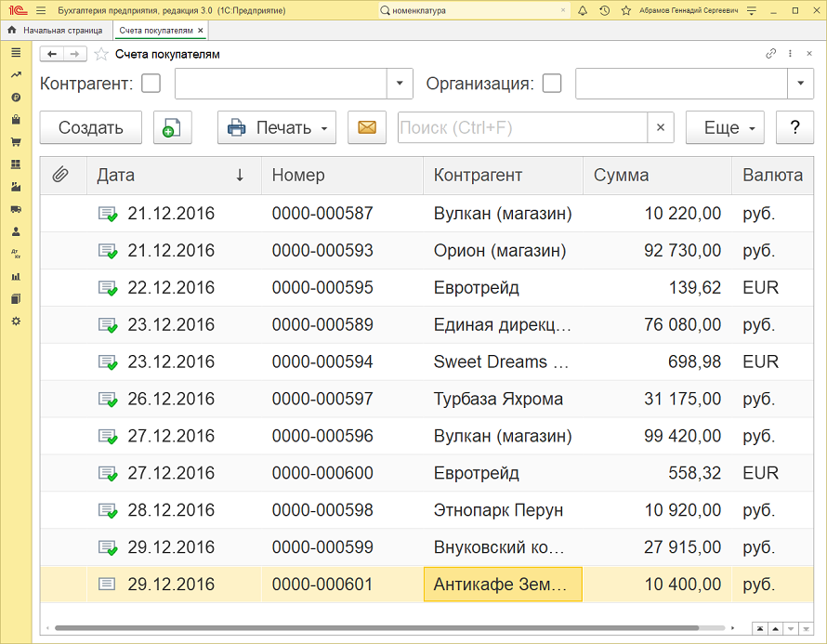Screen dimensions: 827x644
Task: Open the main menu hamburger in title bar
Action: point(41,10)
